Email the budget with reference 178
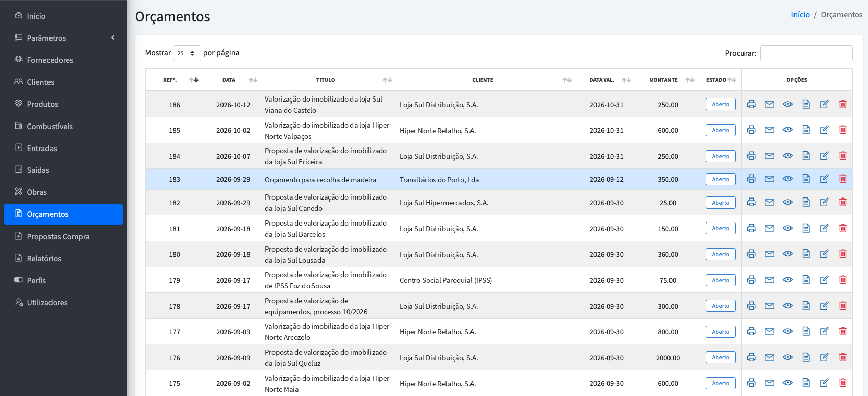This screenshot has height=396, width=868. click(x=770, y=306)
